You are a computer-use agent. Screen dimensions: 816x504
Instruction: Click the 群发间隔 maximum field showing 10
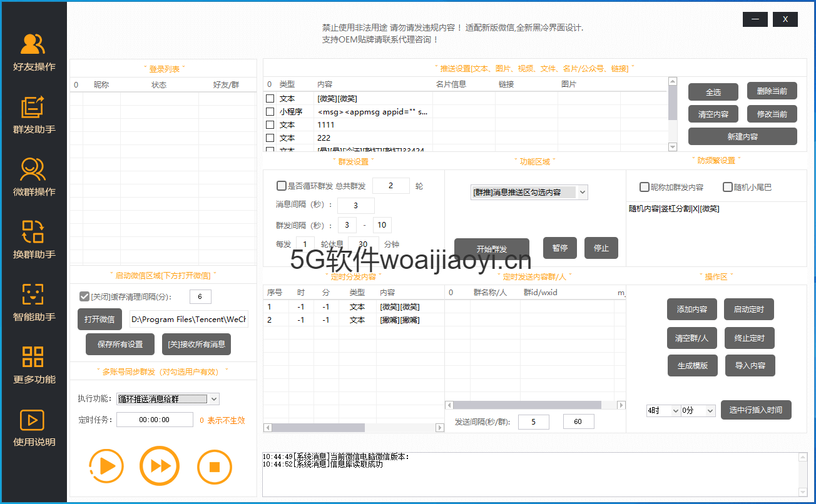pos(382,225)
